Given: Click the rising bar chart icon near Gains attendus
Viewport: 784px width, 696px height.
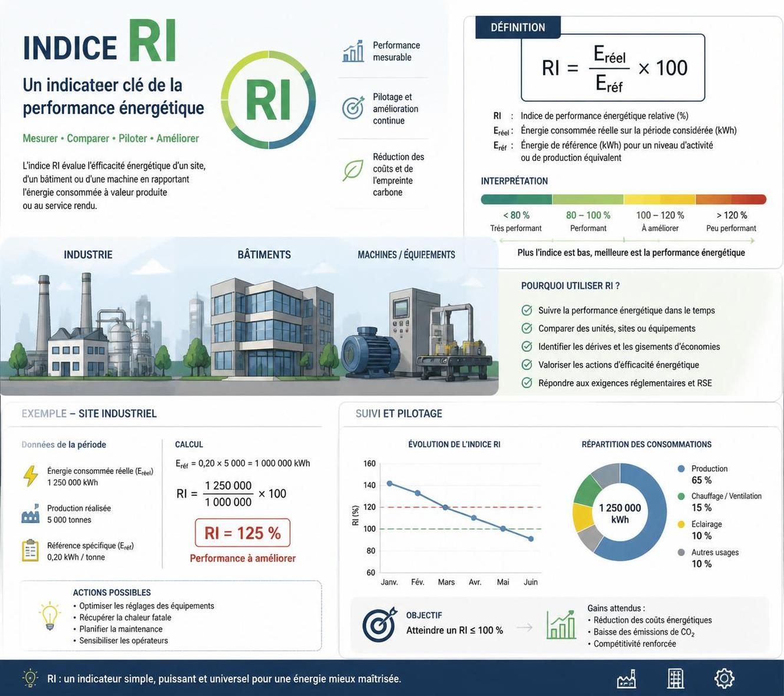Looking at the screenshot, I should coord(561,625).
